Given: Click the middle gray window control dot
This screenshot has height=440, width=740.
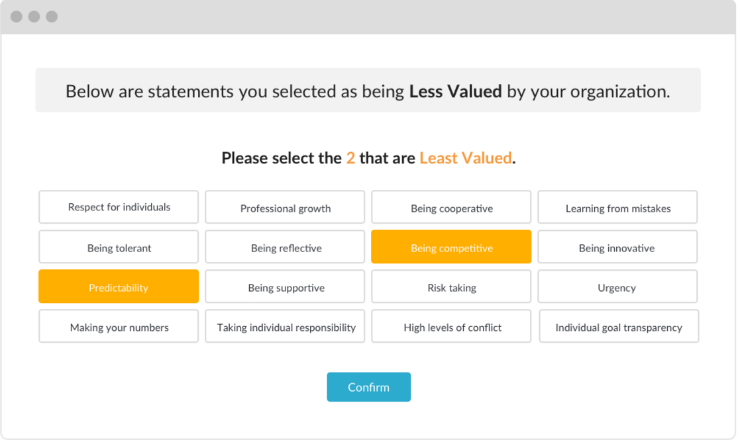Looking at the screenshot, I should coord(34,17).
